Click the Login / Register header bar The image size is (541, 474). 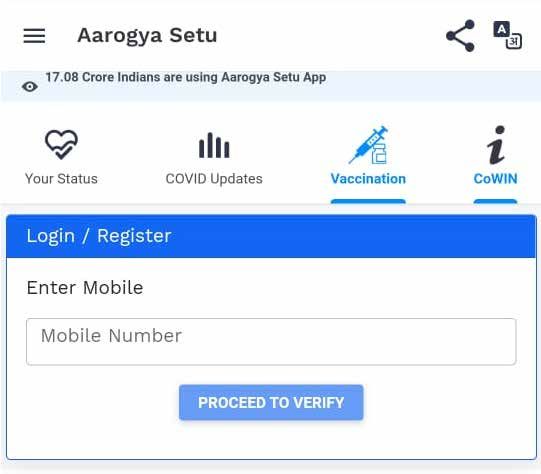coord(271,236)
